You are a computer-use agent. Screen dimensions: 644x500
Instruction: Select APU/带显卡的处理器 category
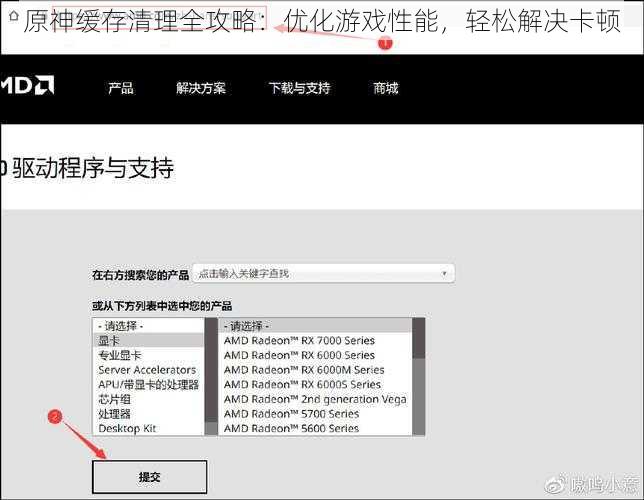click(148, 385)
